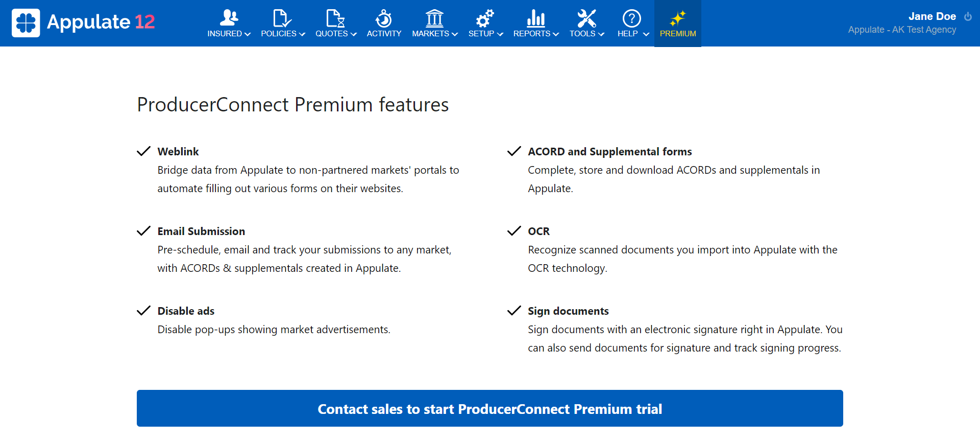
Task: Click the power logout icon
Action: 969,16
